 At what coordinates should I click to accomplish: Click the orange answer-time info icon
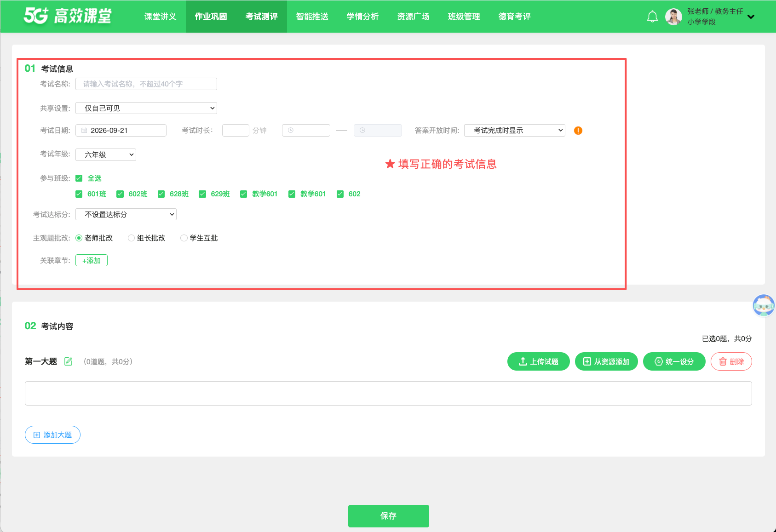click(x=578, y=131)
